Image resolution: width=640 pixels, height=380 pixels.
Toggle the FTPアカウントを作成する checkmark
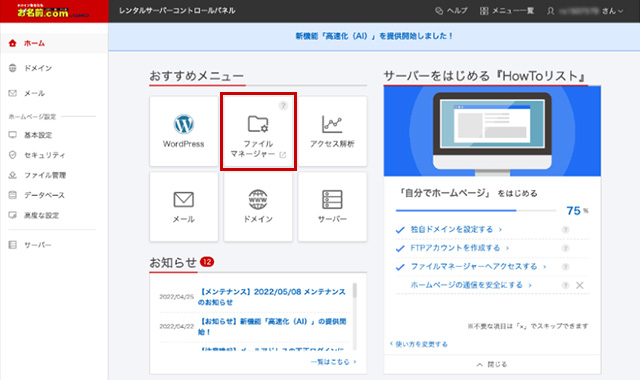pos(400,248)
